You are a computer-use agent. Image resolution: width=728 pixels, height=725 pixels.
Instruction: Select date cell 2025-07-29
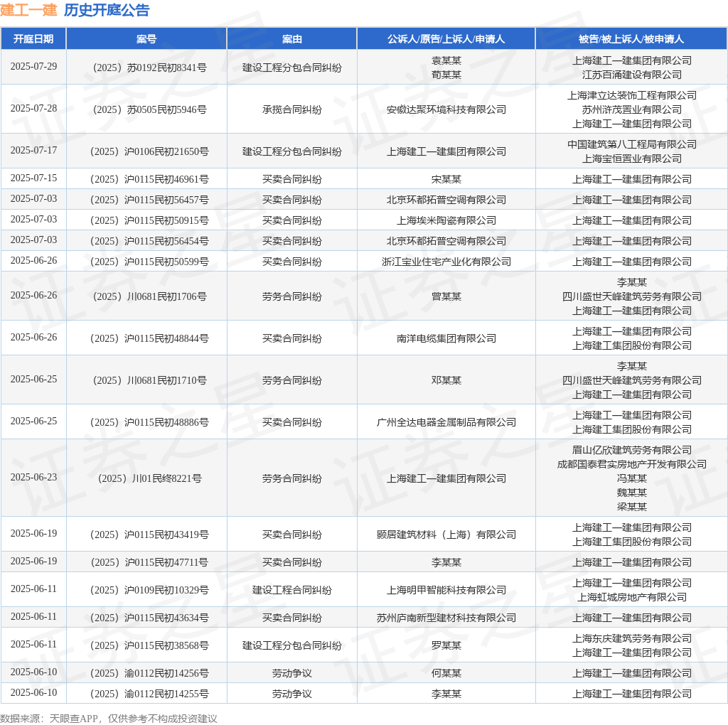33,66
